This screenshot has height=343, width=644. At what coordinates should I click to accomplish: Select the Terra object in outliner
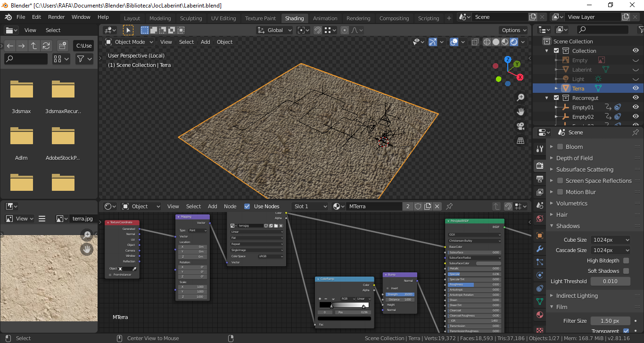[578, 88]
